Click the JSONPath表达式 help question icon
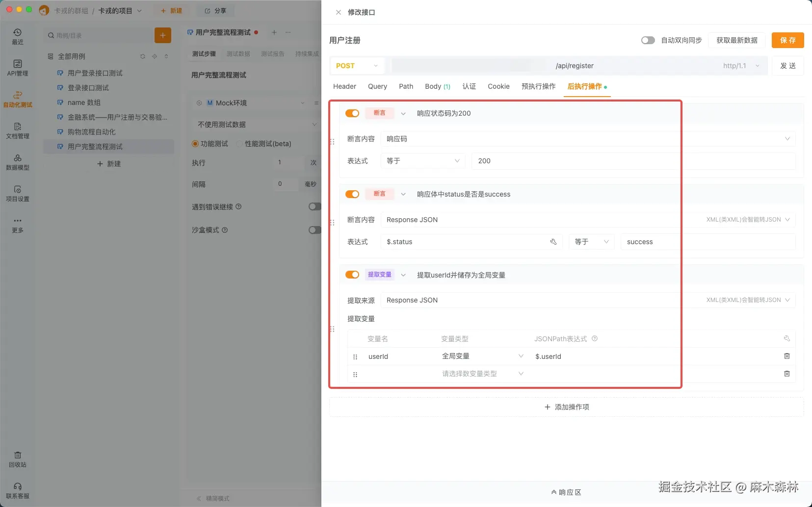This screenshot has height=507, width=812. tap(595, 338)
